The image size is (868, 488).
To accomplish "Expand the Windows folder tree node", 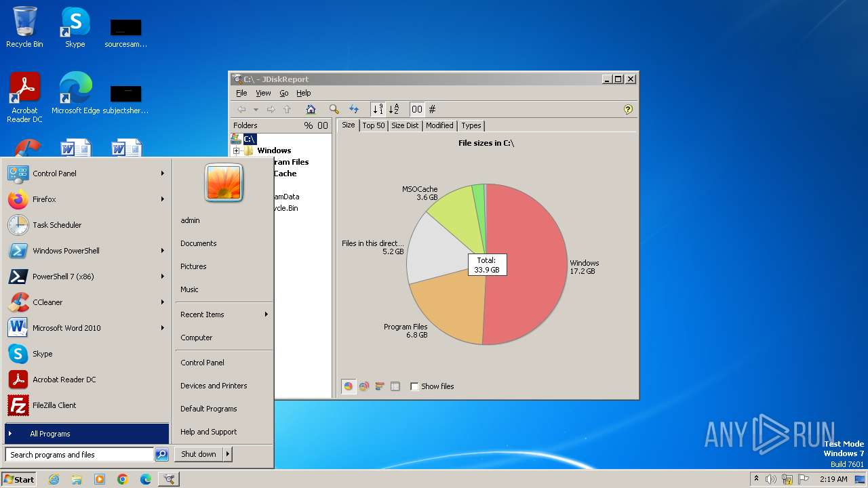I will (236, 150).
